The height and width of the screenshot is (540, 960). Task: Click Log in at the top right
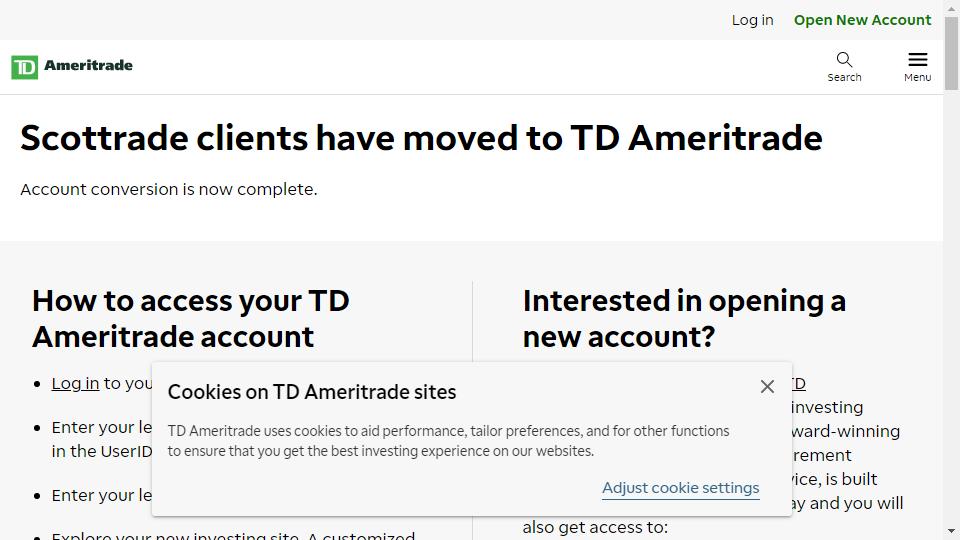[x=752, y=20]
